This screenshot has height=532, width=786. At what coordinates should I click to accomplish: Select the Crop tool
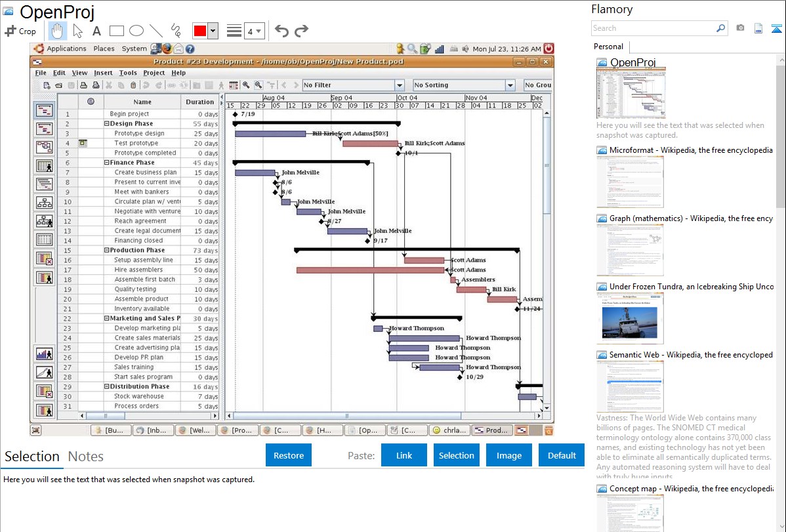(20, 31)
